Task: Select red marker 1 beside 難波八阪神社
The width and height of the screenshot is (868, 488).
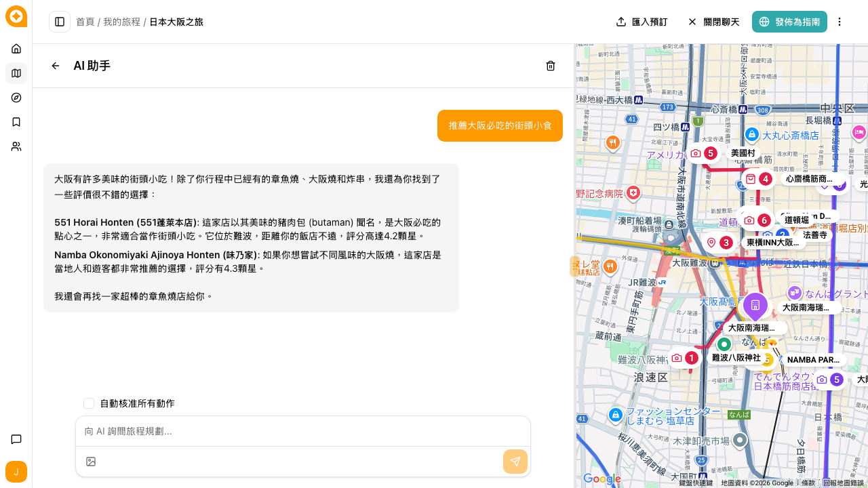Action: click(684, 358)
